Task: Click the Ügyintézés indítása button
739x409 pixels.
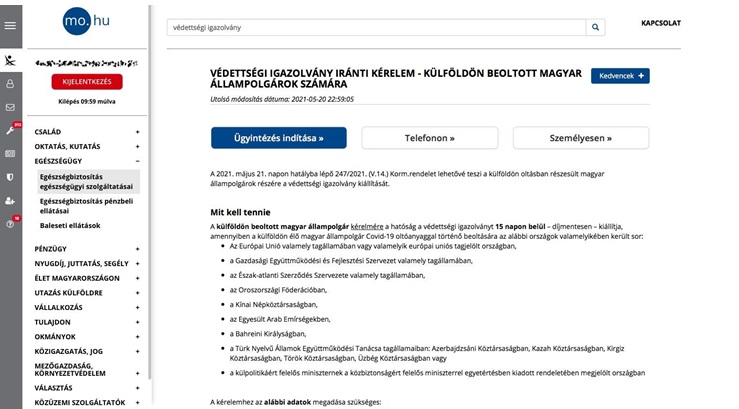Action: pos(279,138)
